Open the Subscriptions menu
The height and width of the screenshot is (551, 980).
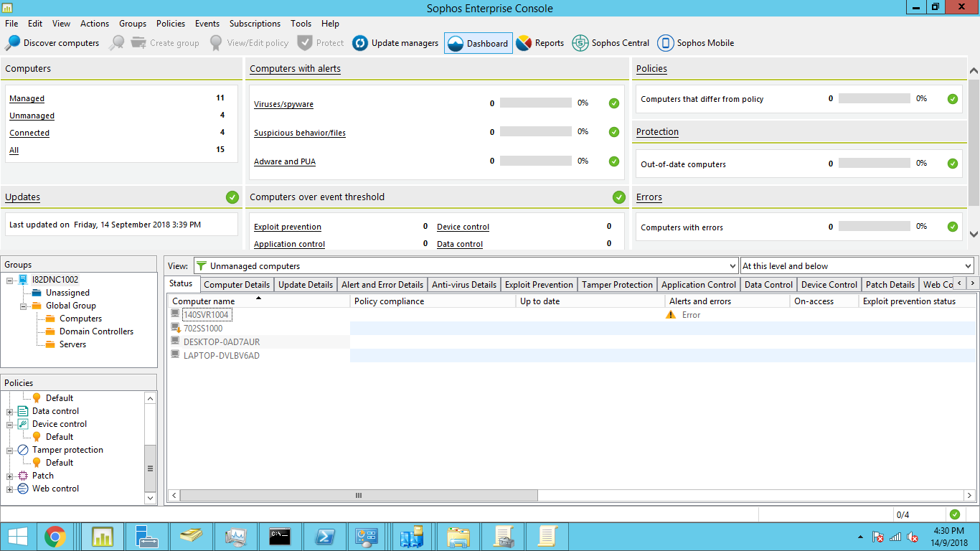point(255,24)
